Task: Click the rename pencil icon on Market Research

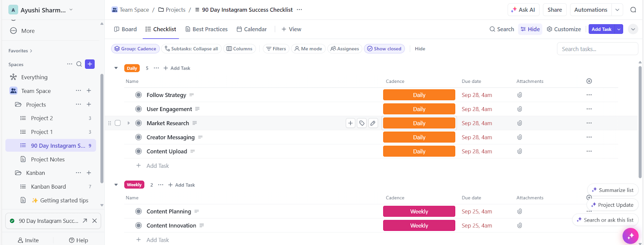Action: pyautogui.click(x=373, y=123)
